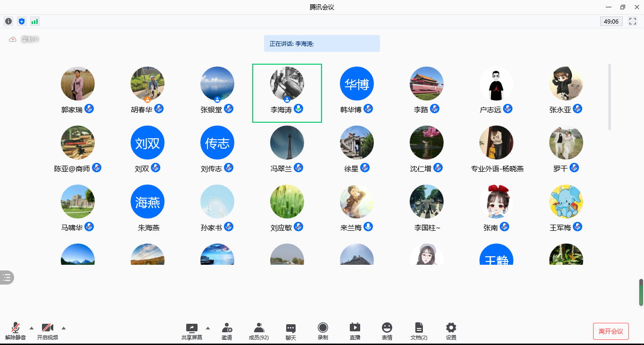644x345 pixels.
Task: Enter full screen mode
Action: point(633,21)
